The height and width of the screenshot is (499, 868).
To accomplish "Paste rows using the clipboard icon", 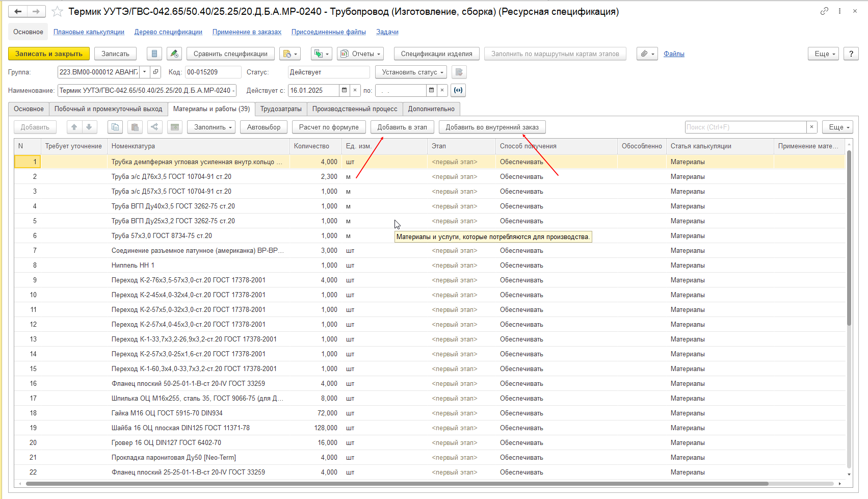I will [x=135, y=127].
